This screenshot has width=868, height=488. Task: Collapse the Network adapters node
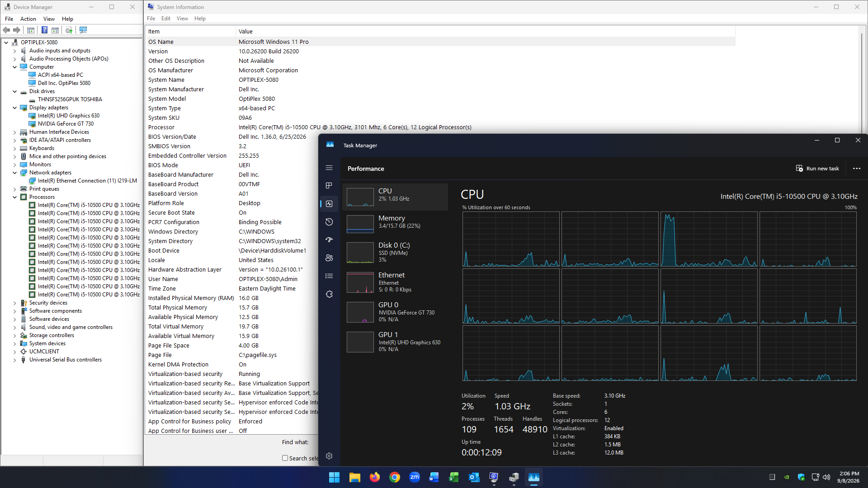tap(14, 173)
